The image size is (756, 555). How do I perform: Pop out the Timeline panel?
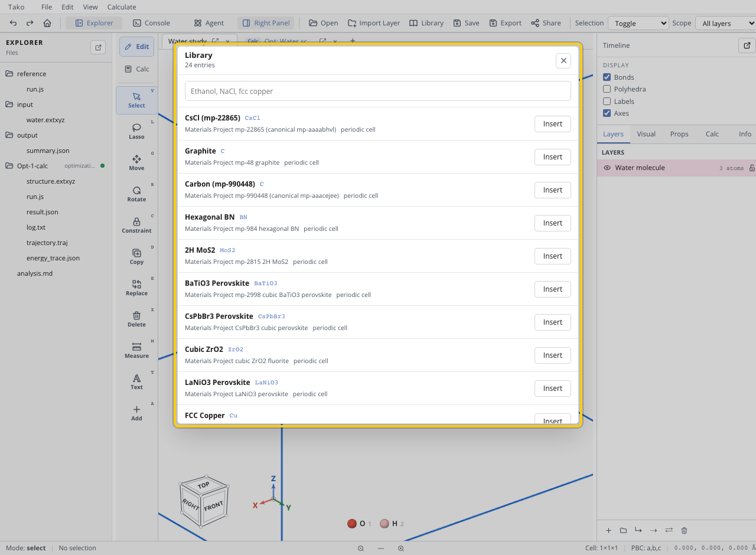click(x=747, y=45)
